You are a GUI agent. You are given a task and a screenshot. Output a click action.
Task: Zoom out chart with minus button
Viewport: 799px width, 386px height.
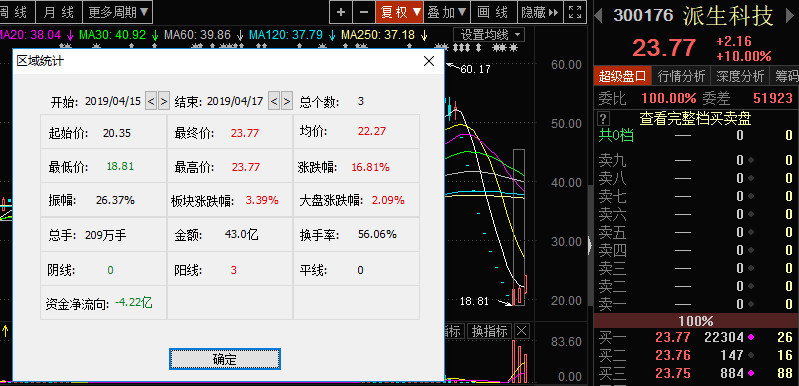[363, 12]
